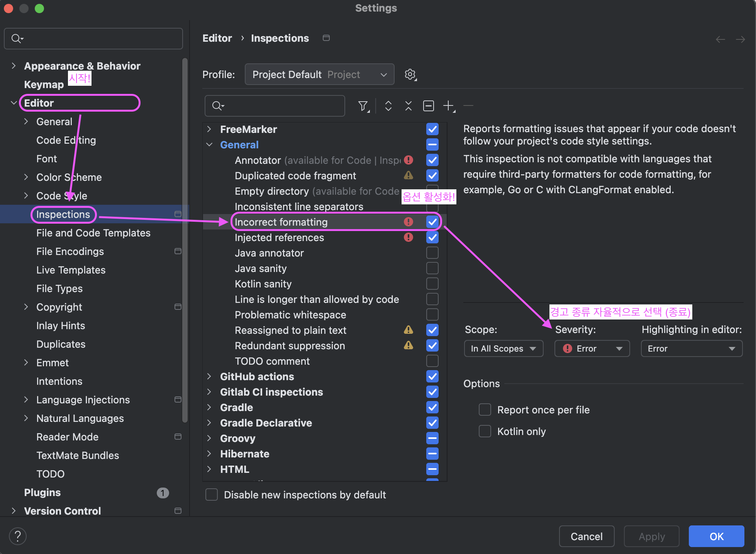Collapse the General inspections group
This screenshot has width=756, height=554.
point(209,144)
